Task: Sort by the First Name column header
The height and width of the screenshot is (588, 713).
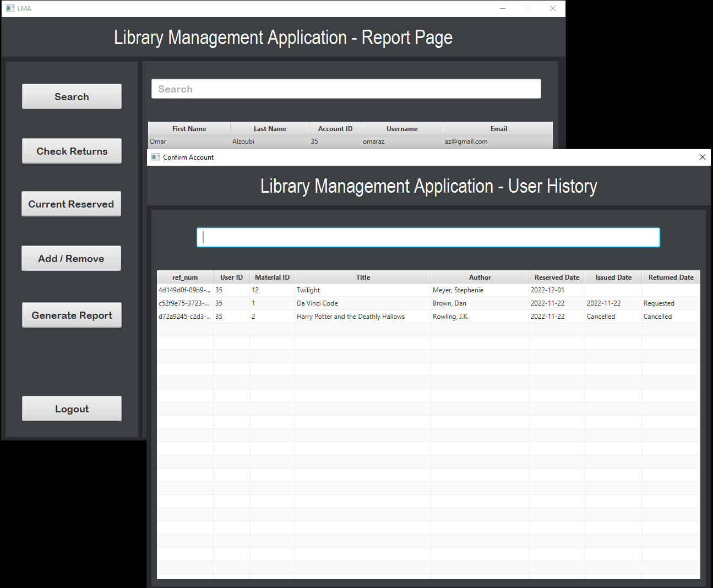Action: 189,128
